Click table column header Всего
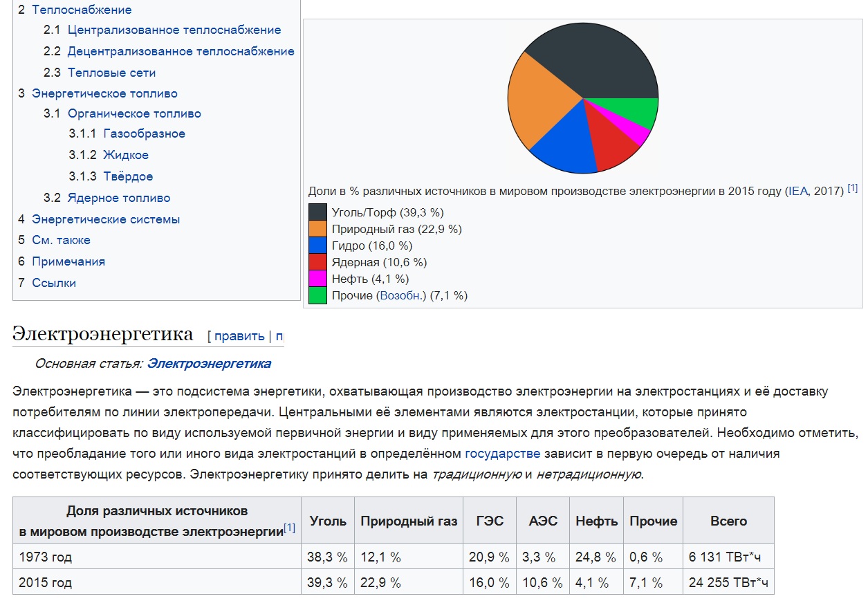The width and height of the screenshot is (868, 612). (729, 521)
